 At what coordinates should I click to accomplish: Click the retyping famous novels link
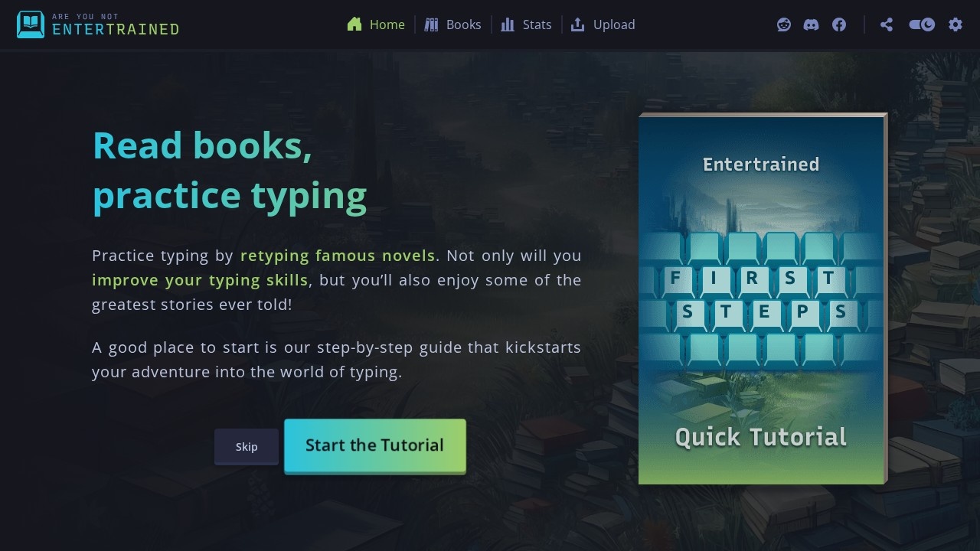coord(338,255)
